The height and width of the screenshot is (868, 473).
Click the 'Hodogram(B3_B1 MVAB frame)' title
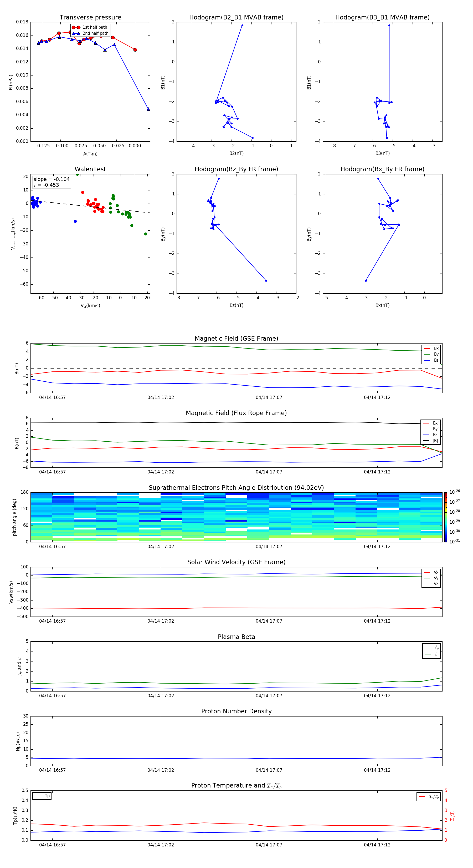(382, 18)
